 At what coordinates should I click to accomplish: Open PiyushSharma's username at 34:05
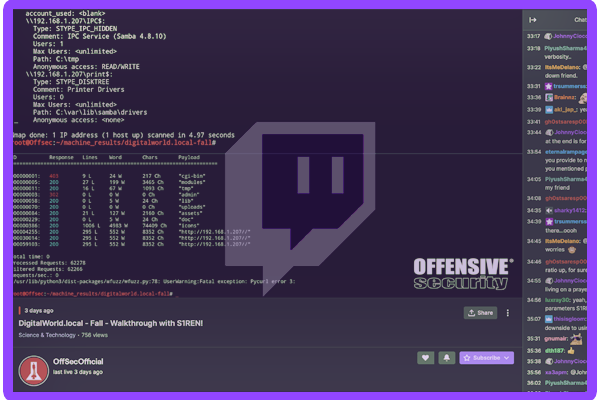[566, 180]
